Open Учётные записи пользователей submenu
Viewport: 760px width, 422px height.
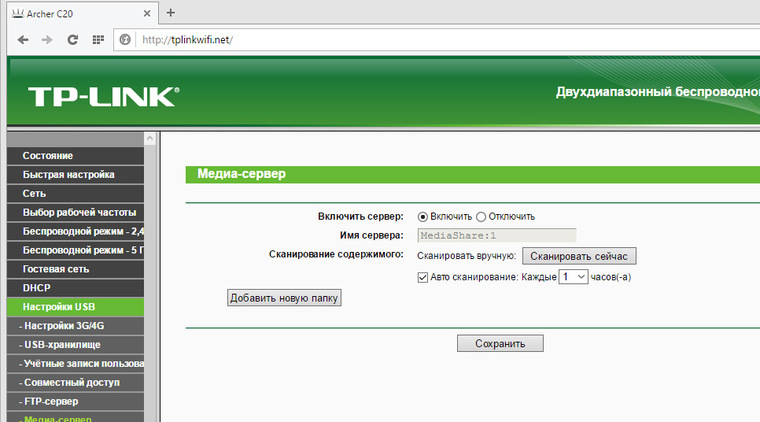coord(76,363)
